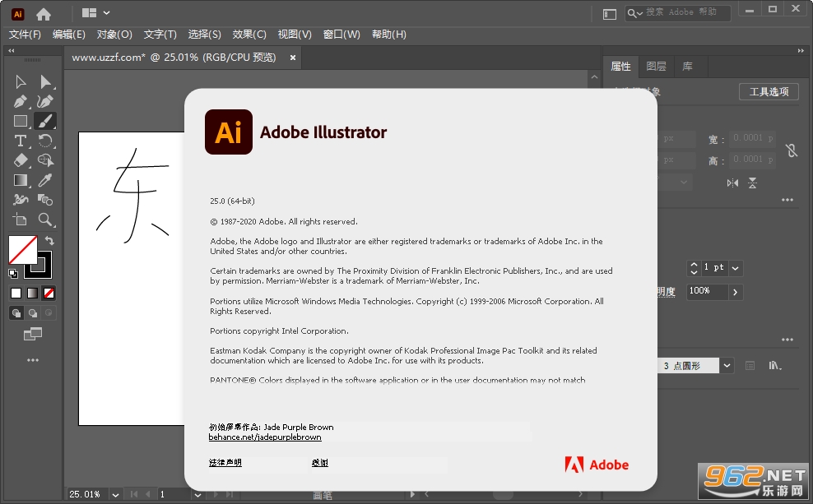The width and height of the screenshot is (813, 504).
Task: Change screen mode icon
Action: [33, 335]
